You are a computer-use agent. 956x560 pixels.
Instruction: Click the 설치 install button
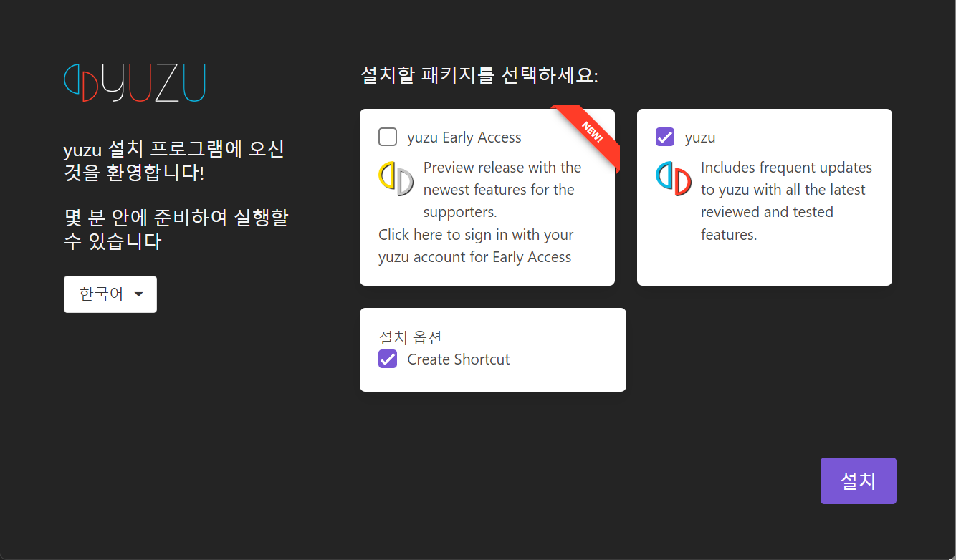pos(859,481)
